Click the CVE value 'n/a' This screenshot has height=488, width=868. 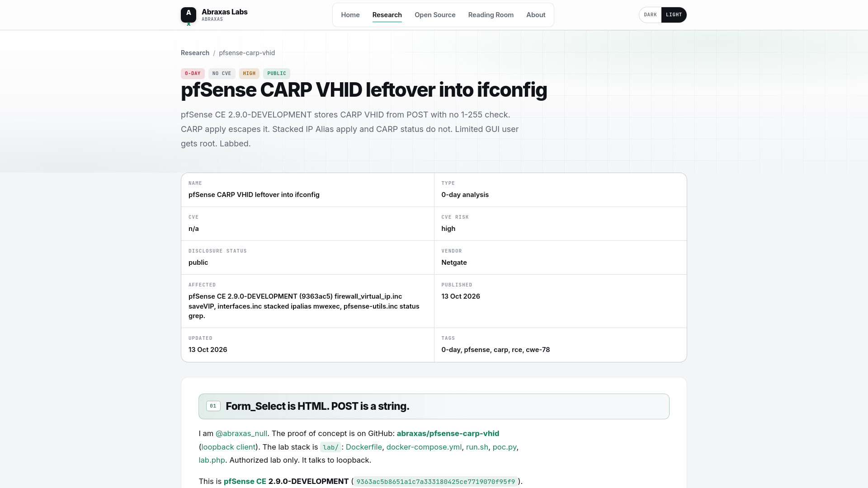point(193,229)
